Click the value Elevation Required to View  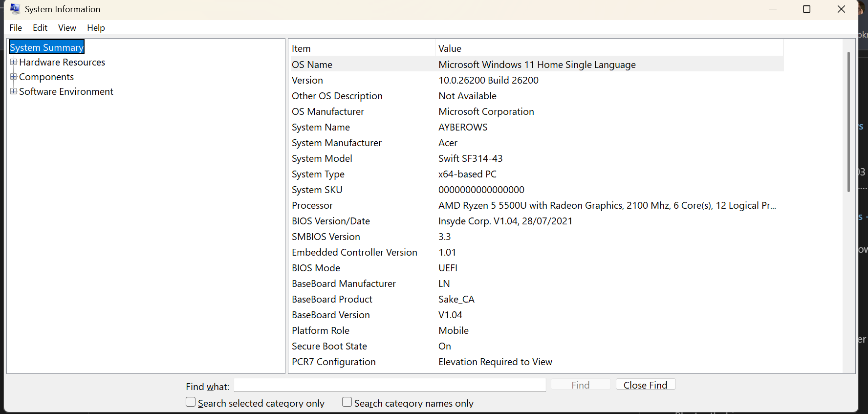coord(495,362)
